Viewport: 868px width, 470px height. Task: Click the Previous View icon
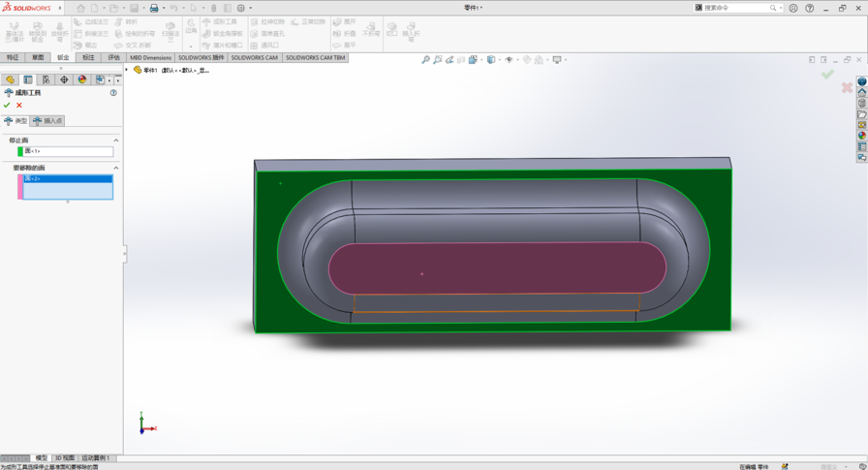coord(449,60)
